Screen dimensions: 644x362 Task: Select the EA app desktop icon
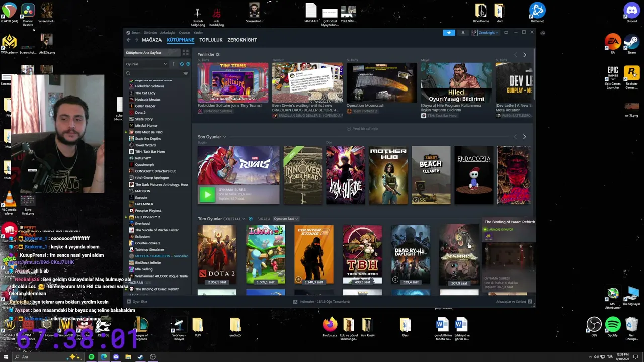click(x=613, y=43)
